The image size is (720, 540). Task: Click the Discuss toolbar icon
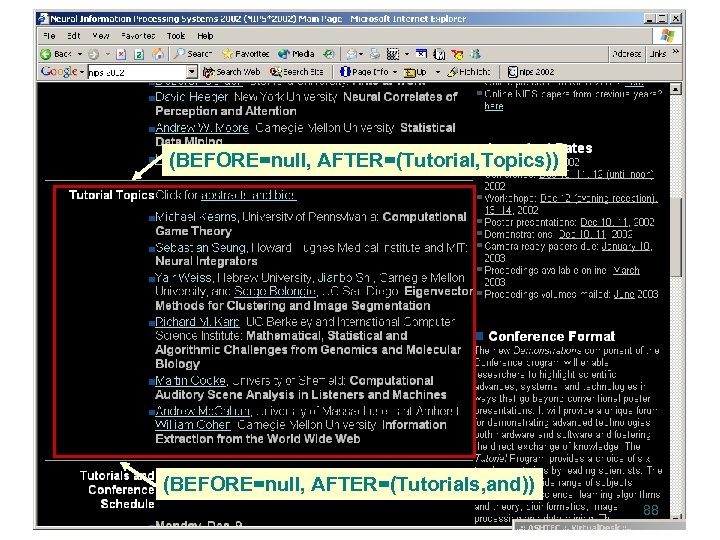[x=422, y=54]
